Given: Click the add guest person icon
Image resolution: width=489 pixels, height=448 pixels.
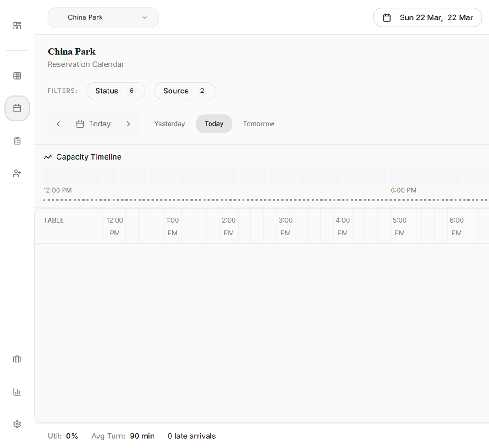Looking at the screenshot, I should [17, 173].
